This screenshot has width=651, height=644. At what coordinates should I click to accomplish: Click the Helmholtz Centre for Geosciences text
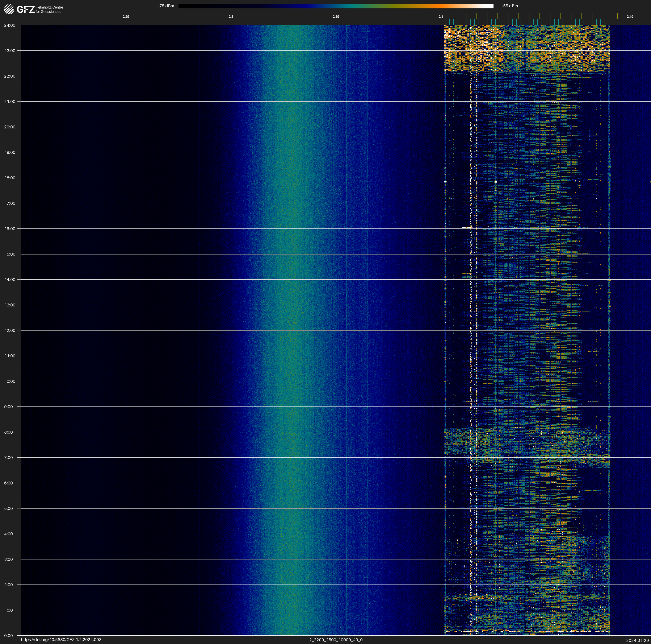pyautogui.click(x=49, y=9)
